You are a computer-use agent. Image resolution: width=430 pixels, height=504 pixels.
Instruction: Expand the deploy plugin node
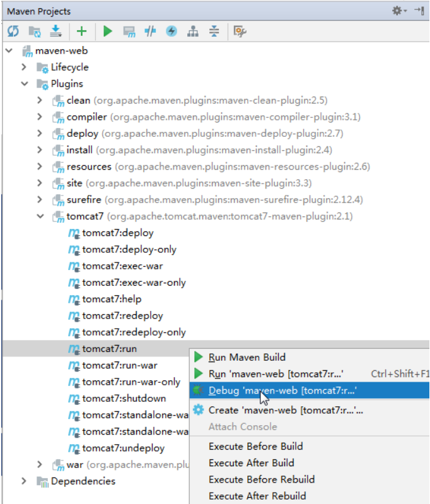click(x=40, y=133)
